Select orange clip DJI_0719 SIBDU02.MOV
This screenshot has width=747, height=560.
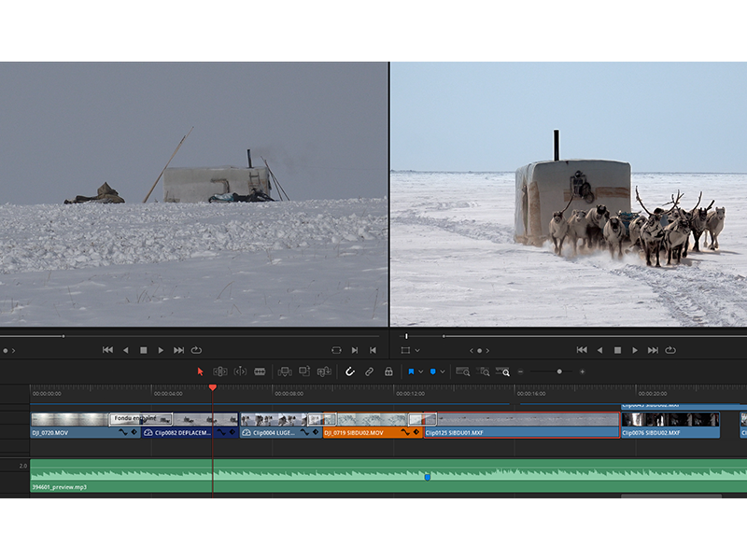point(373,426)
